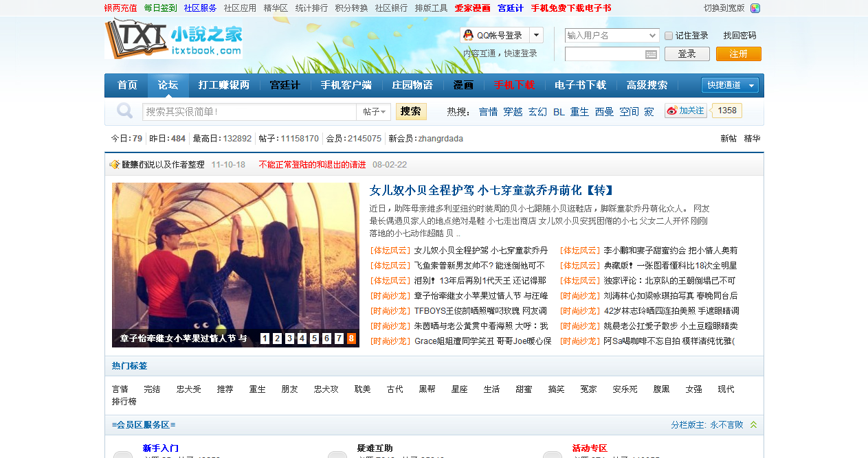Open the QQ login dropdown arrow
This screenshot has width=868, height=458.
(x=536, y=35)
